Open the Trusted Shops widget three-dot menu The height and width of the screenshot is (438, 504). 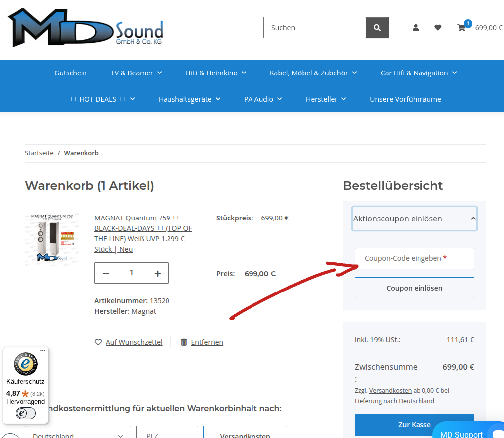click(43, 350)
